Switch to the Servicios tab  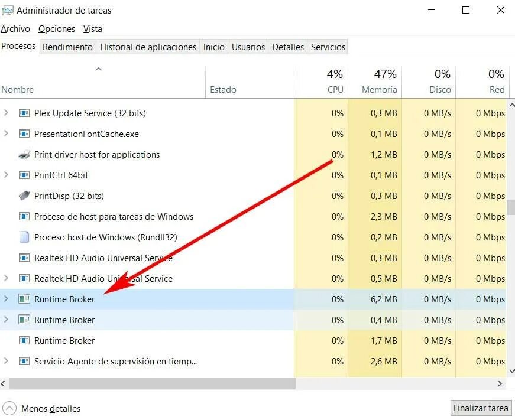tap(328, 47)
